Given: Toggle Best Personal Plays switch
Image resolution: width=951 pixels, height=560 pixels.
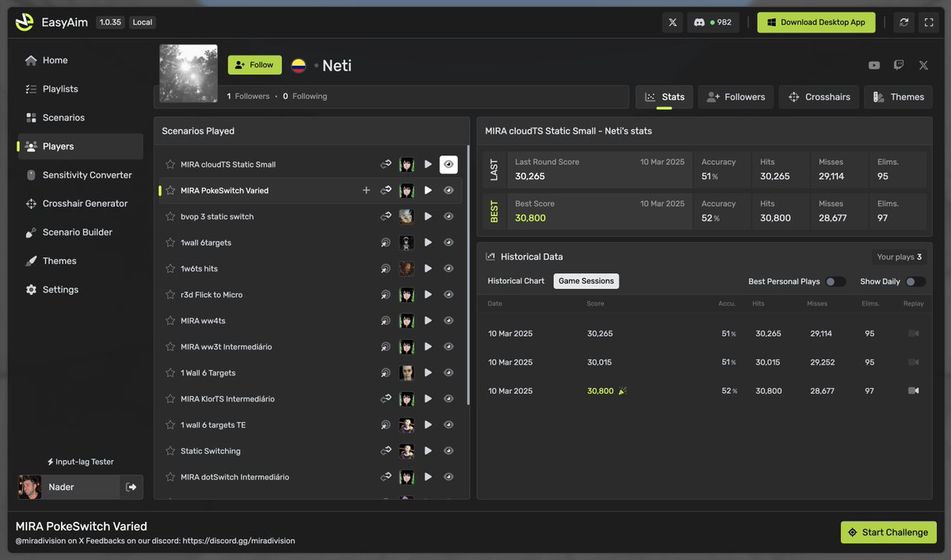Looking at the screenshot, I should [x=835, y=281].
